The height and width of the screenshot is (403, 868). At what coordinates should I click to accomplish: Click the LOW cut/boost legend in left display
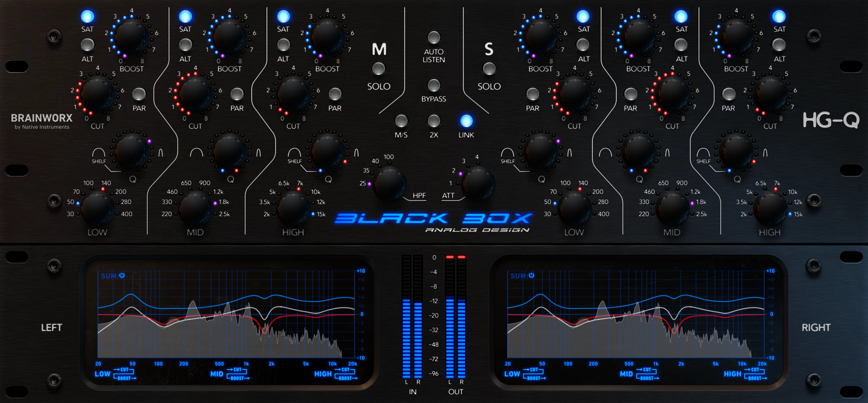[116, 374]
